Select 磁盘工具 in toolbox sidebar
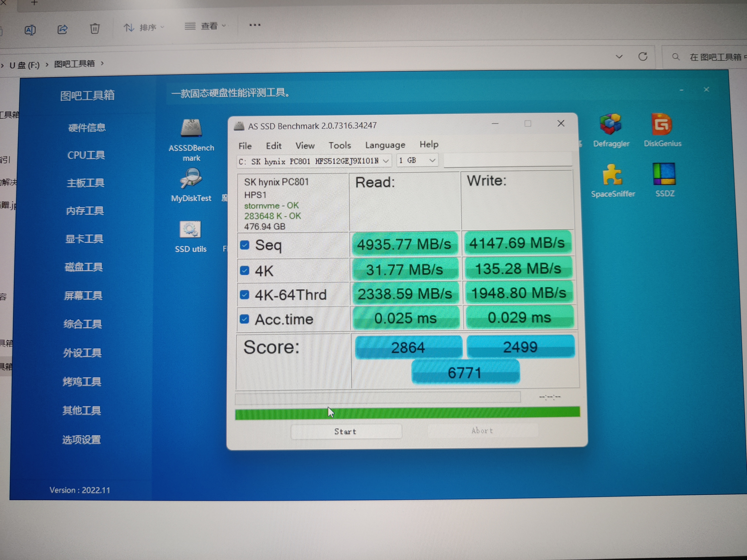Image resolution: width=747 pixels, height=560 pixels. 84,267
